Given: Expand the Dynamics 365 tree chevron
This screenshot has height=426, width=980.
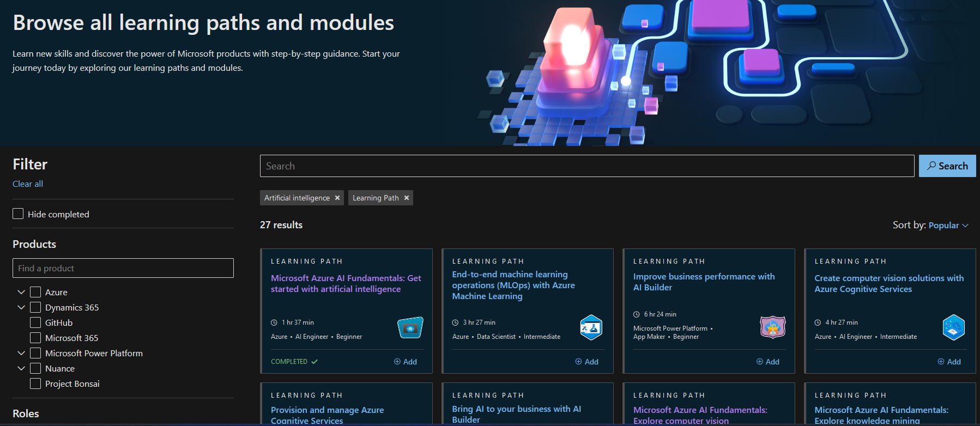Looking at the screenshot, I should 21,307.
